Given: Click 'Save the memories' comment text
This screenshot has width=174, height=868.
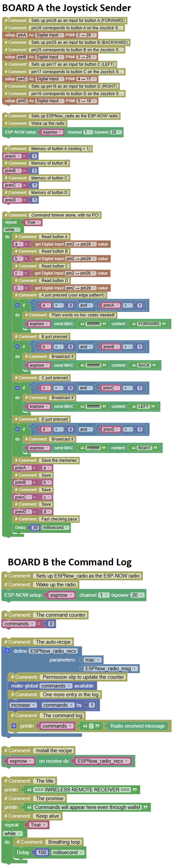Looking at the screenshot, I should 59,460.
